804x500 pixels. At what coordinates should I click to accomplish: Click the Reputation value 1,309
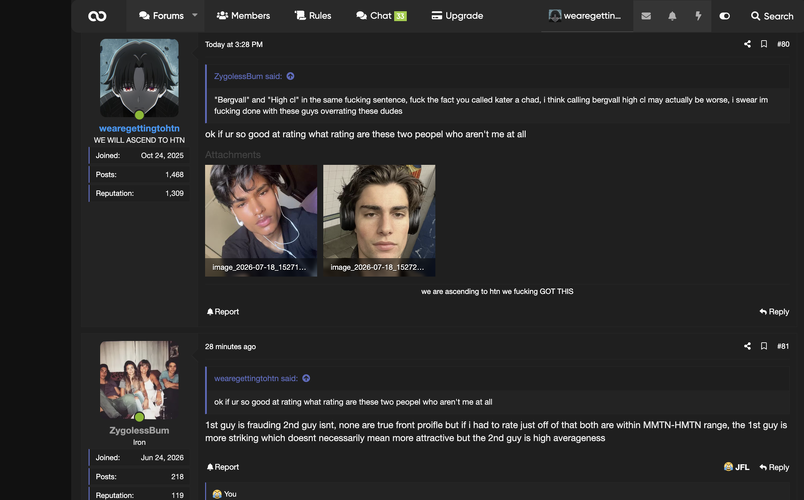click(x=174, y=193)
